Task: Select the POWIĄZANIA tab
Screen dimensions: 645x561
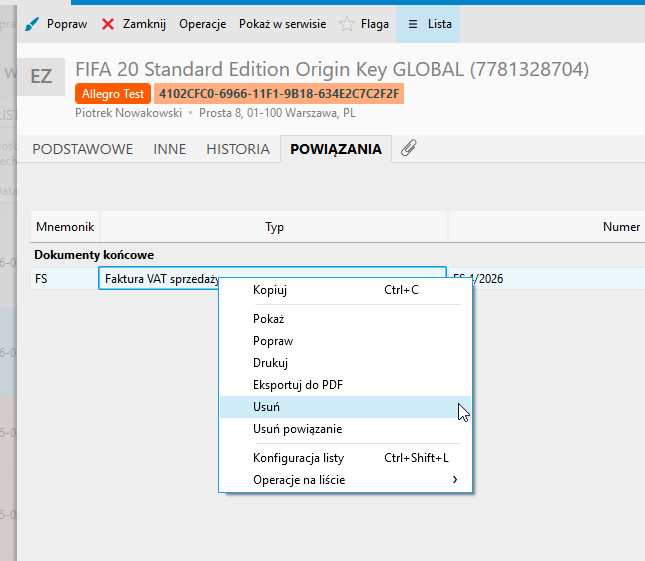Action: (x=336, y=149)
